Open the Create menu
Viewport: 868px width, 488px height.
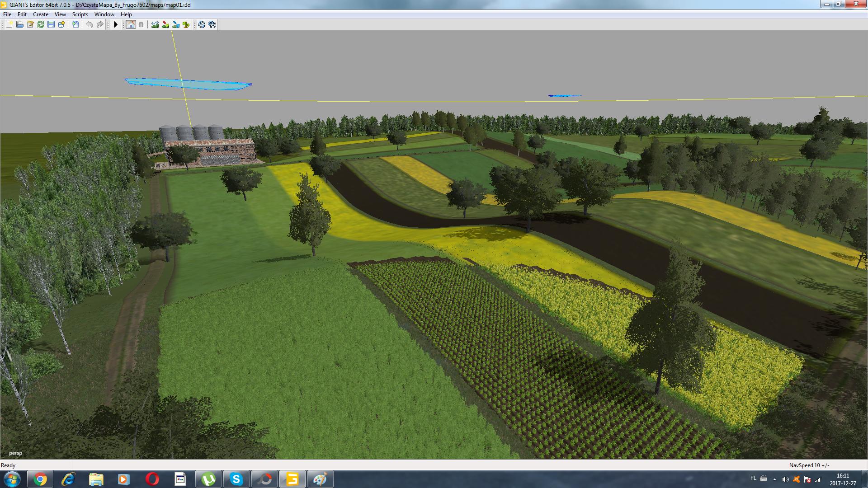pyautogui.click(x=41, y=14)
